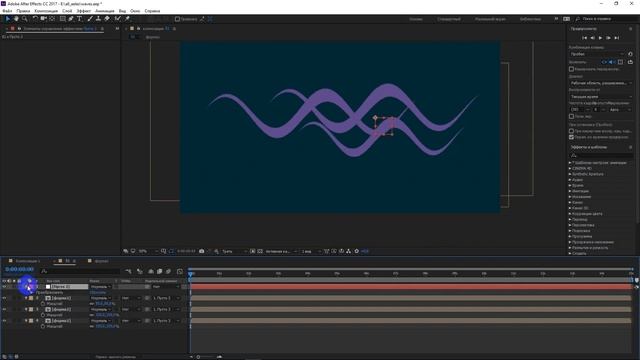
Task: Toggle Кэшировать перед воспроизведением checkbox
Action: (571, 69)
